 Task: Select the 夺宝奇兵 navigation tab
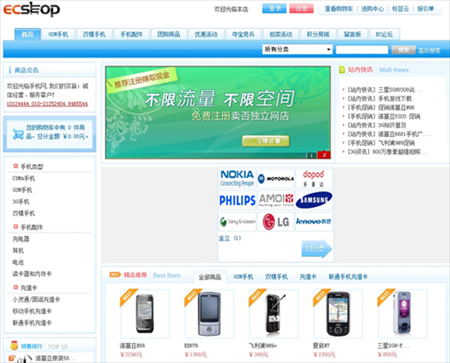(x=243, y=34)
